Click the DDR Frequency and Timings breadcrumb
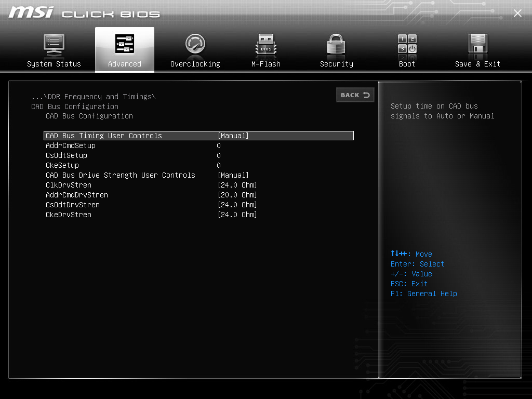Image resolution: width=532 pixels, height=399 pixels. (x=94, y=97)
